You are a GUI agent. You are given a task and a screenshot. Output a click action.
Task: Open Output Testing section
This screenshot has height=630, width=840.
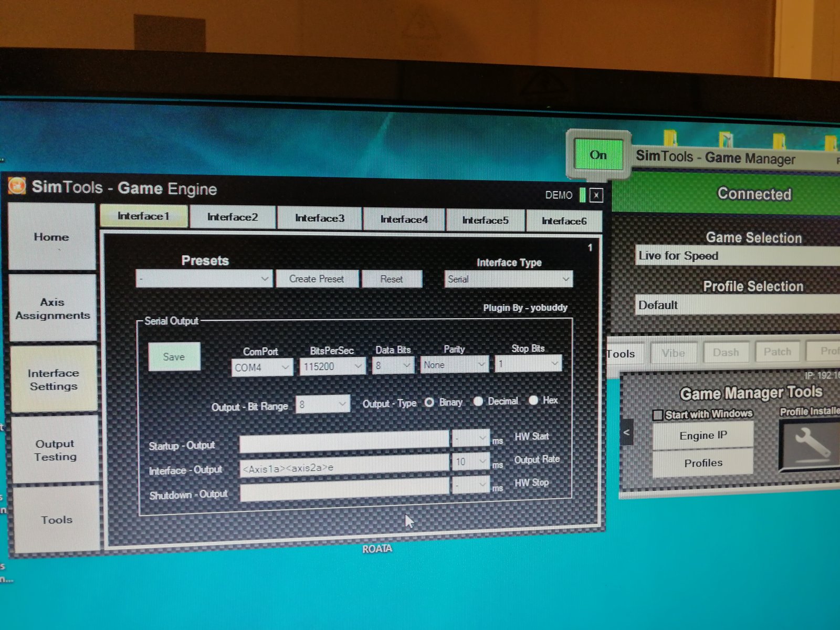(x=55, y=450)
